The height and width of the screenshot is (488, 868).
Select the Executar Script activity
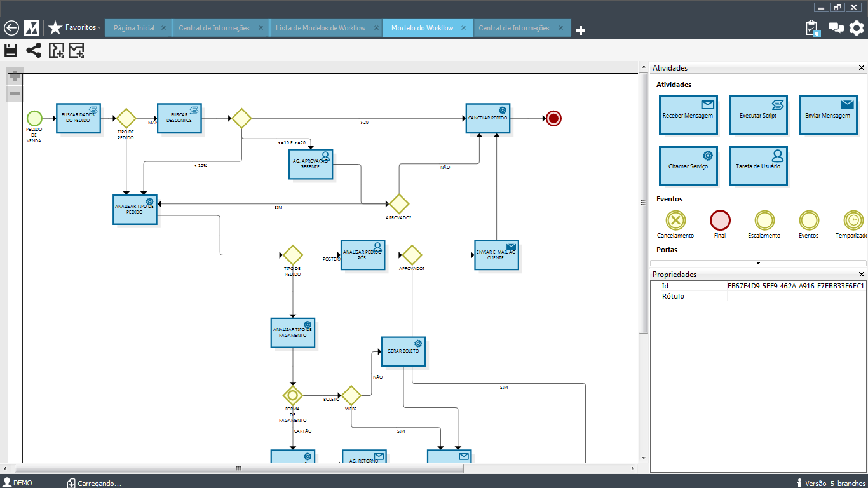pyautogui.click(x=758, y=115)
